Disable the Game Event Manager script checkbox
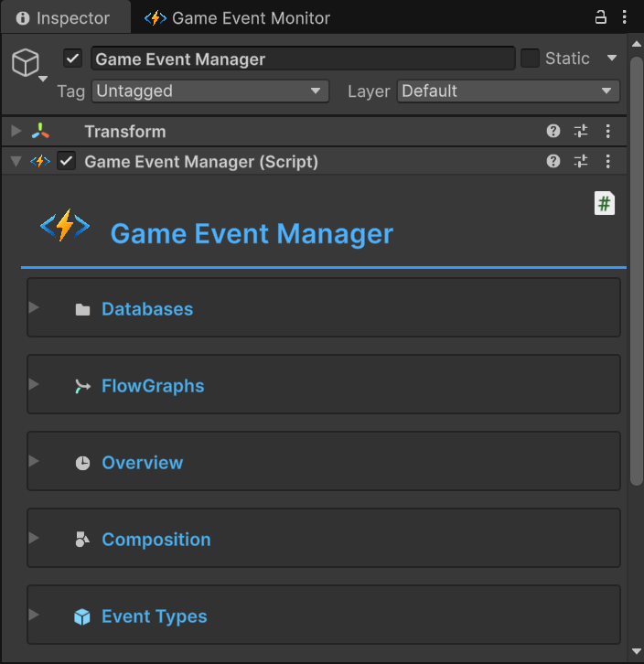This screenshot has width=644, height=664. [x=66, y=162]
